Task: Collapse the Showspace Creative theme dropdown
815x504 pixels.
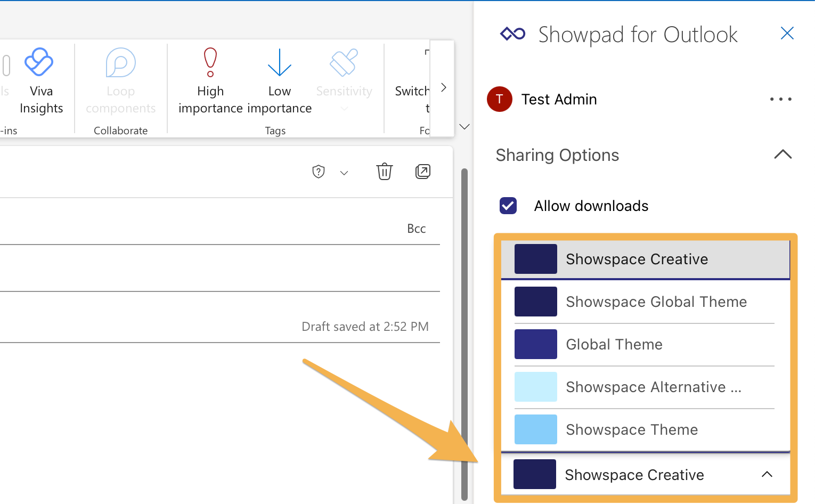Action: 767,474
